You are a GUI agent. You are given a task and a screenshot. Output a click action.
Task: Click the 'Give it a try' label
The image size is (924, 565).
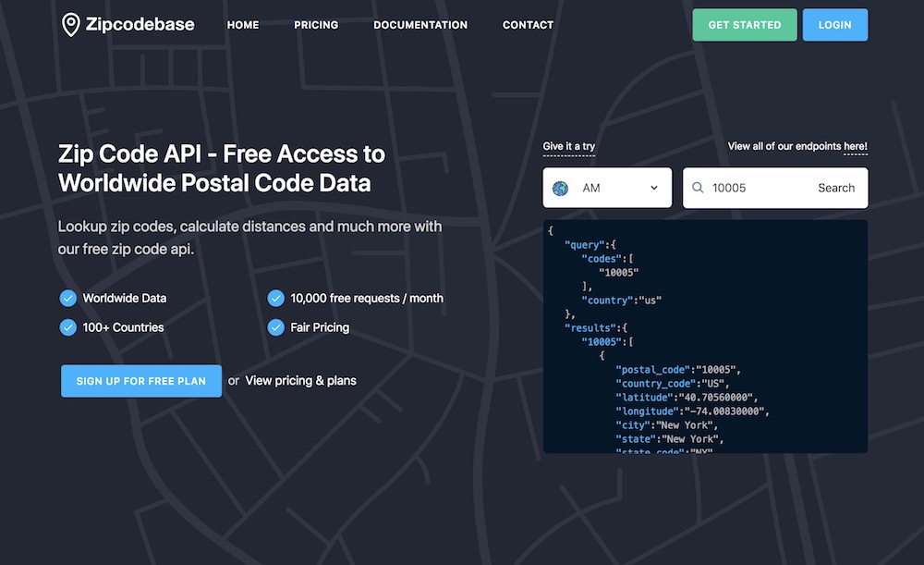pyautogui.click(x=568, y=146)
